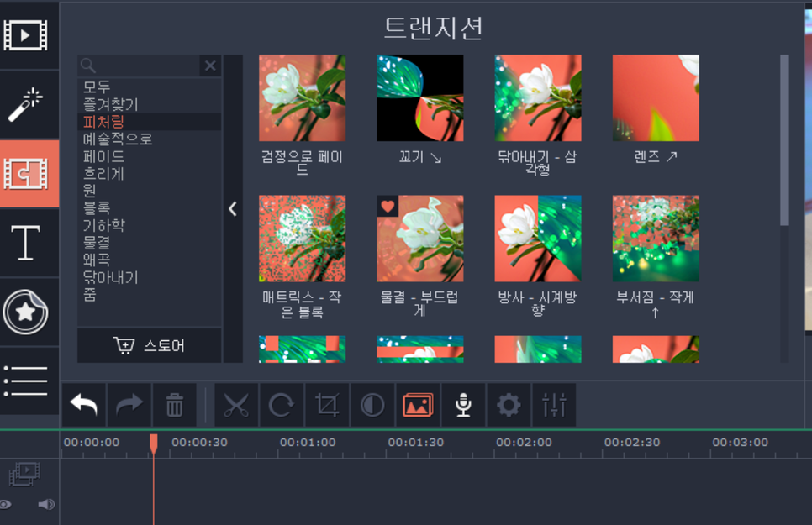Viewport: 812px width, 525px height.
Task: Select the Transitions tab icon
Action: tap(25, 173)
